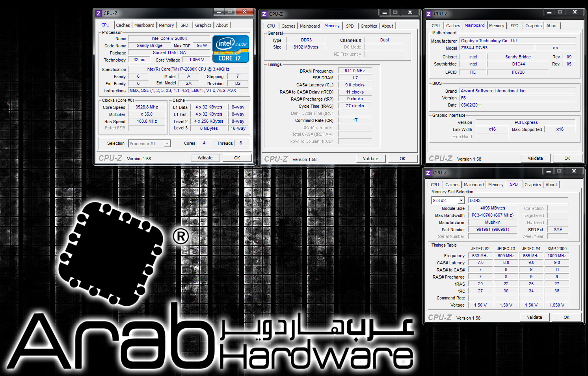The width and height of the screenshot is (588, 376).
Task: Click the 'Sandy Bridge' code name value
Action: click(x=149, y=46)
